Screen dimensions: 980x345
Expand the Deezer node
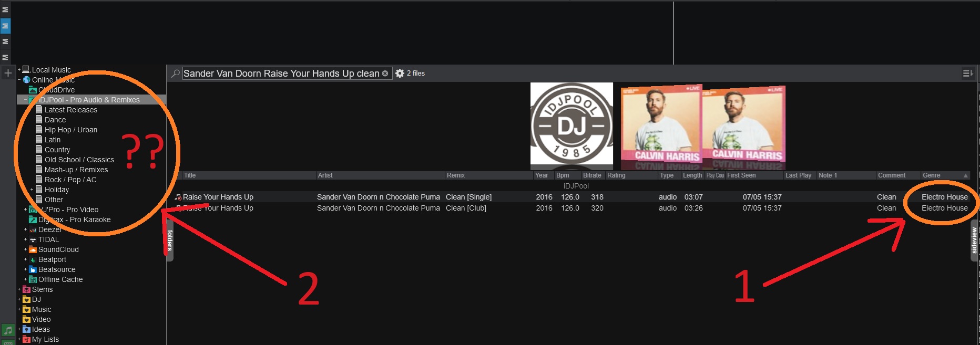pos(25,229)
